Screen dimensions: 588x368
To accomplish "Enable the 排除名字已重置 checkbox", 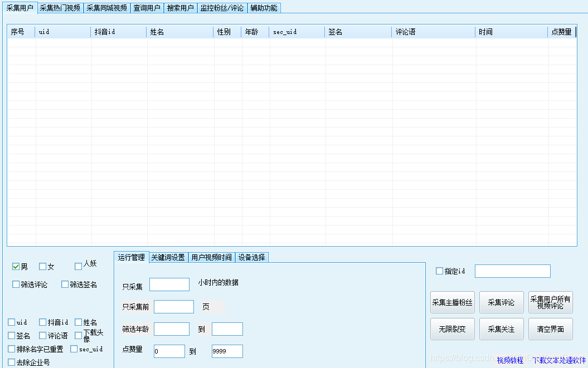I will click(12, 349).
